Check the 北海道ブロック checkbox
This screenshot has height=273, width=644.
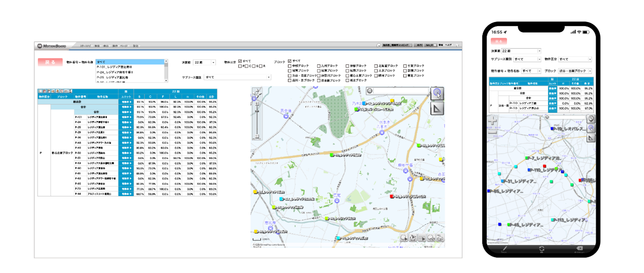point(376,66)
